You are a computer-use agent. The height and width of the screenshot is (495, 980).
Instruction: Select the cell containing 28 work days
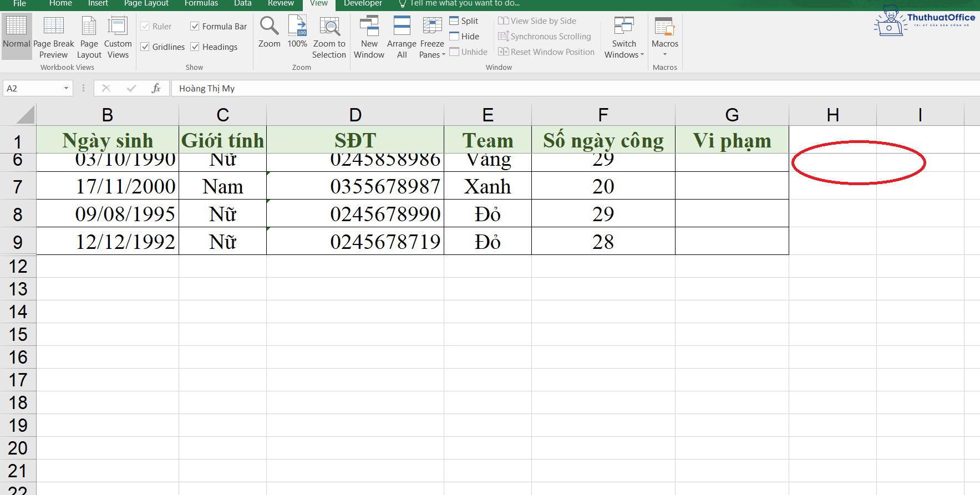point(603,242)
